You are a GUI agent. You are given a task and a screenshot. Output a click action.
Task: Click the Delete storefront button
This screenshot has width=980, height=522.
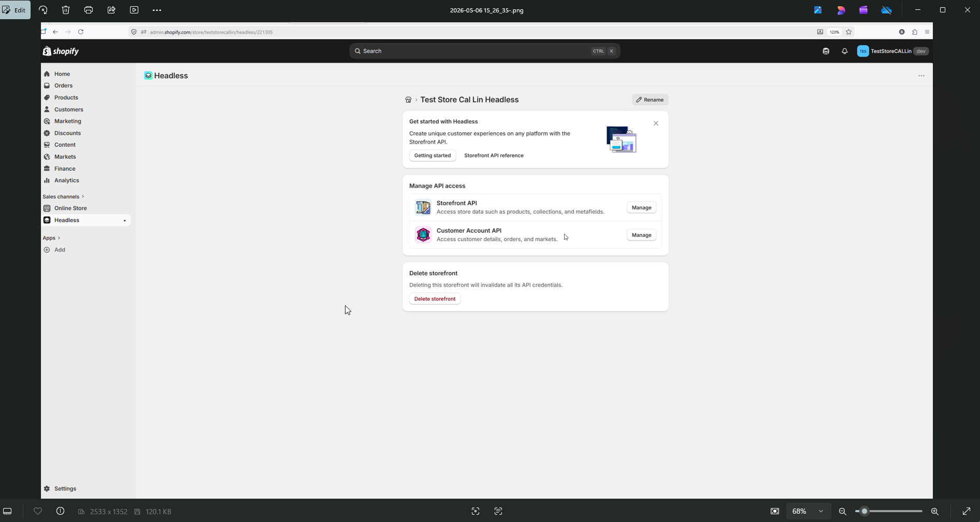435,299
